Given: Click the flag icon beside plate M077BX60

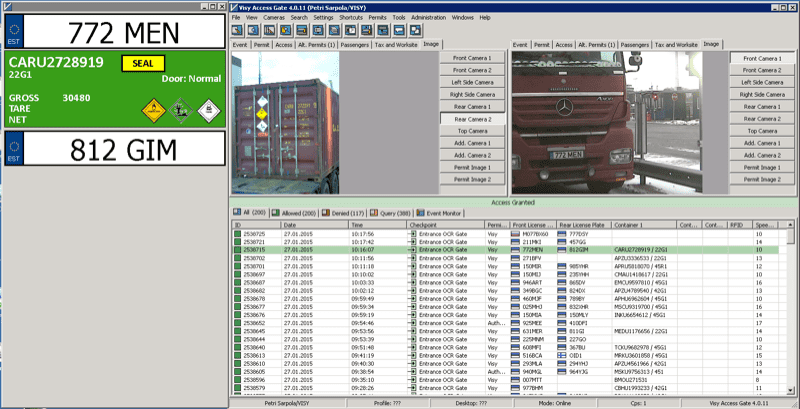Looking at the screenshot, I should pos(516,233).
